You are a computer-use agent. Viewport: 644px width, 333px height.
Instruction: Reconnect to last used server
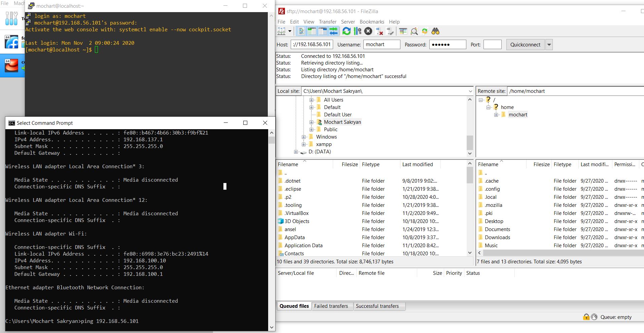tap(390, 31)
